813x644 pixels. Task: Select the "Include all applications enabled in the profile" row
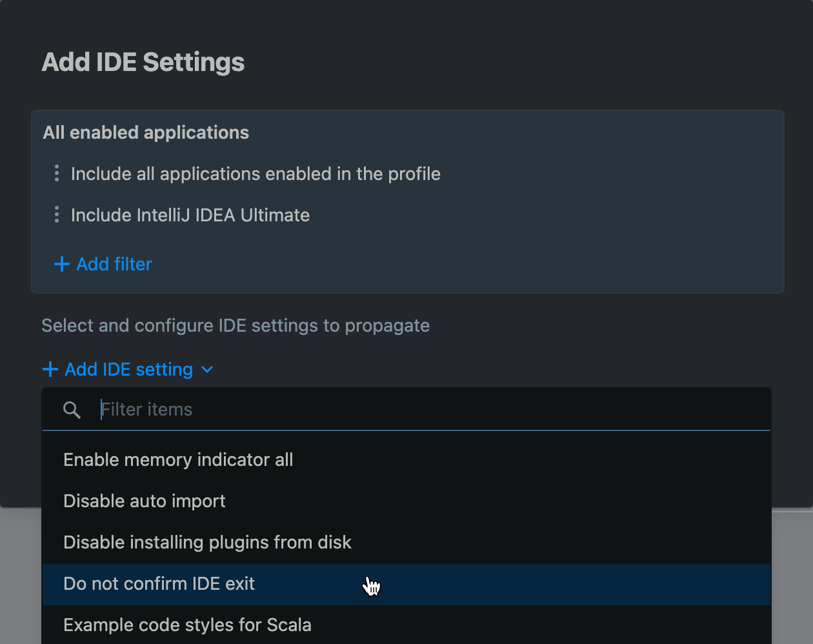pos(256,173)
